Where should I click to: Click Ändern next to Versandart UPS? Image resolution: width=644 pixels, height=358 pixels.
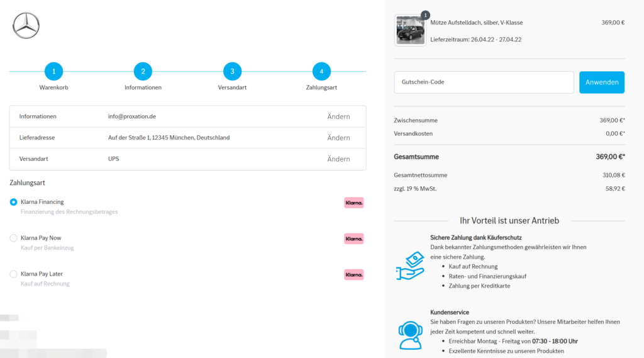(x=338, y=159)
